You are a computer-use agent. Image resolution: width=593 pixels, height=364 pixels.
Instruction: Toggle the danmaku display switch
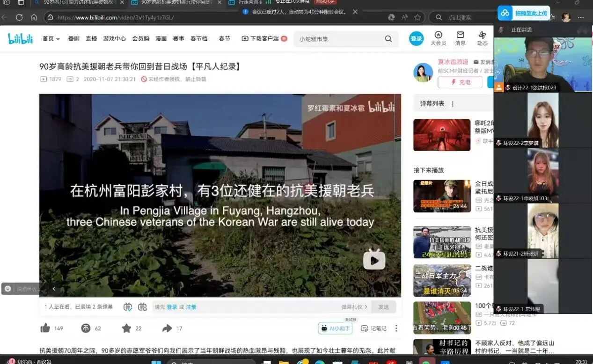[x=128, y=307]
